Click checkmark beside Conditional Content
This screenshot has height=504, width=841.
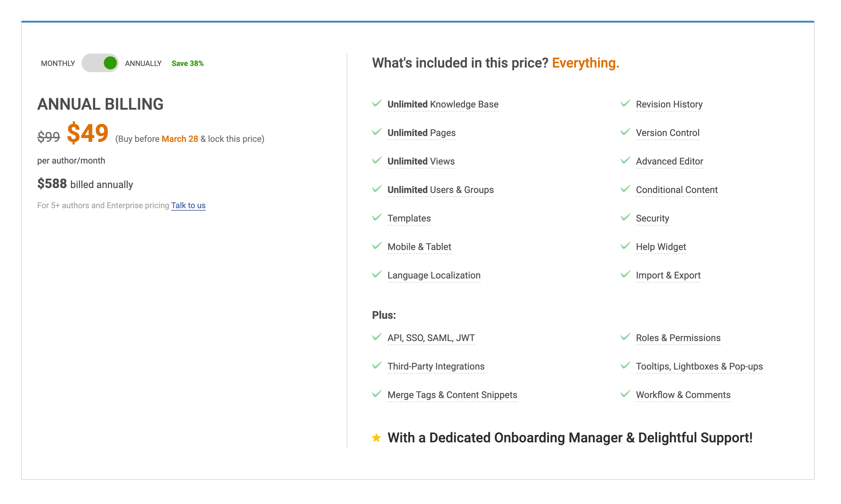click(x=626, y=189)
